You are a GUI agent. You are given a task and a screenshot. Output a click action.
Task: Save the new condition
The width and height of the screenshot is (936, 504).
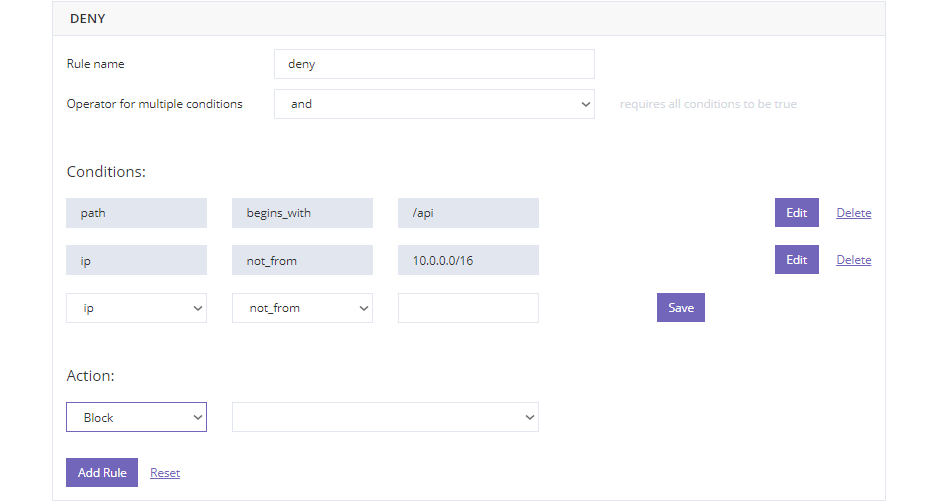681,308
